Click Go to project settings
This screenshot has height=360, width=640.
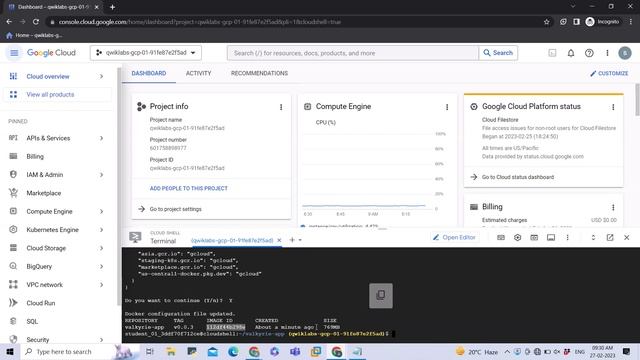[x=176, y=209]
